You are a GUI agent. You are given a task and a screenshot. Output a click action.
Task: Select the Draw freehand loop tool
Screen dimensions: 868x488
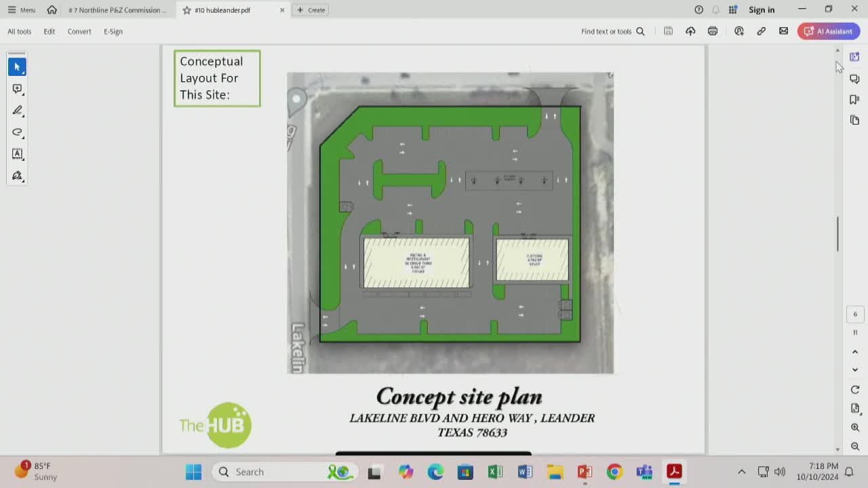point(17,132)
